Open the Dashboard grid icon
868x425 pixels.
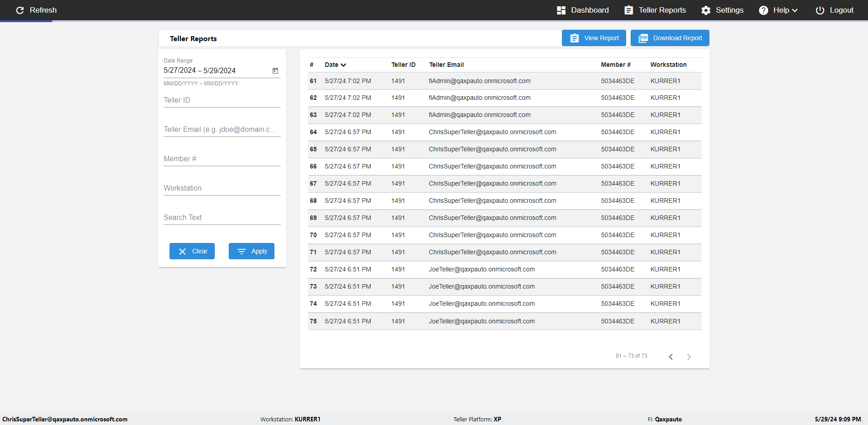click(x=561, y=10)
